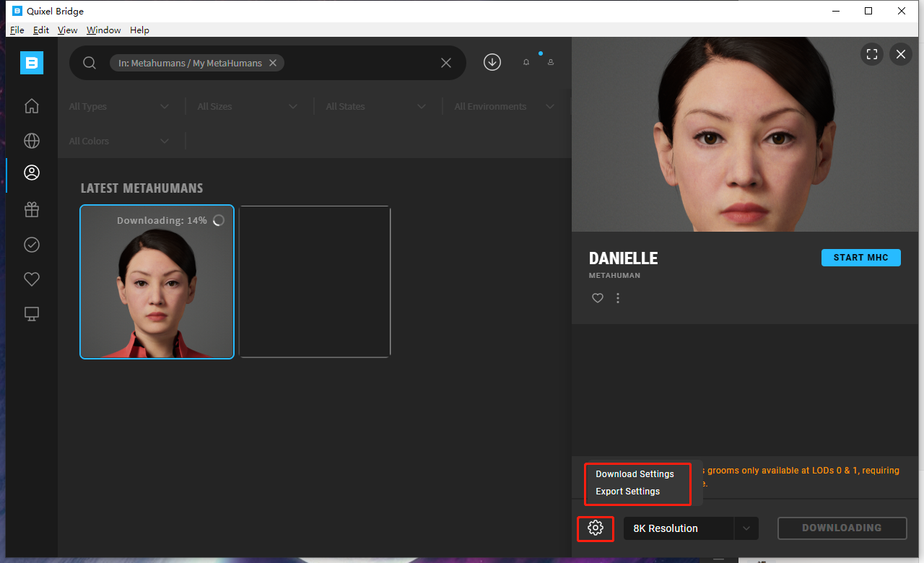Click the orange grooms LOD warning text
This screenshot has height=563, width=924.
[801, 477]
